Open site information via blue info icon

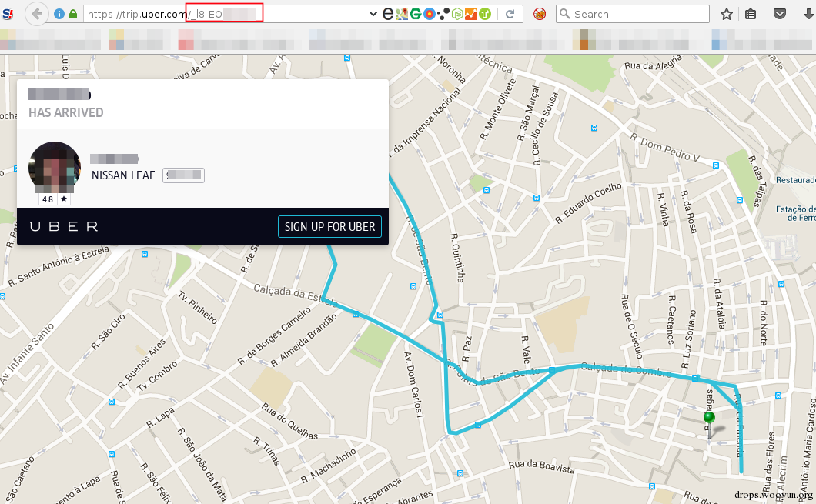tap(59, 14)
